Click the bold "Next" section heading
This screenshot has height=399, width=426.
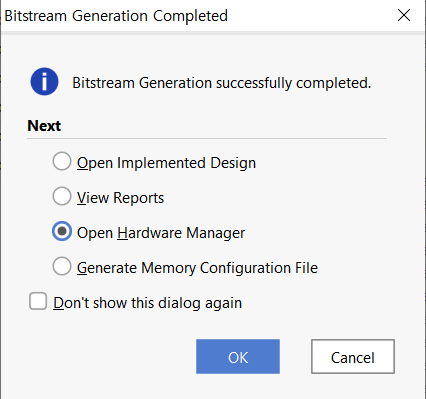pyautogui.click(x=44, y=126)
